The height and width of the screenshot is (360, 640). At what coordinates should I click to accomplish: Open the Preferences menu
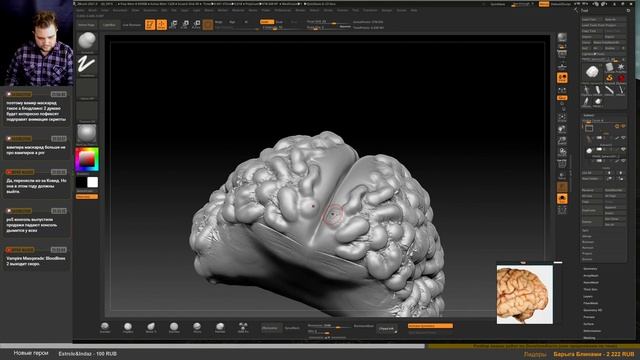point(282,10)
